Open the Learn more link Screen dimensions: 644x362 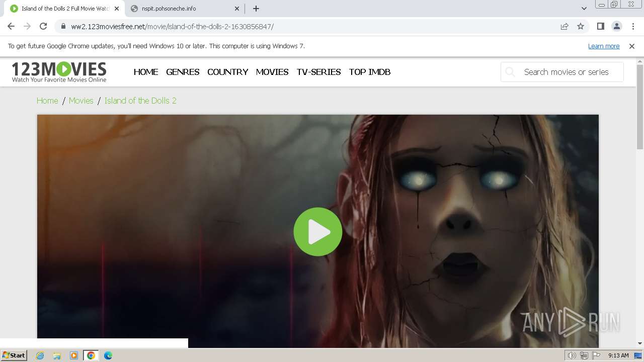point(604,46)
